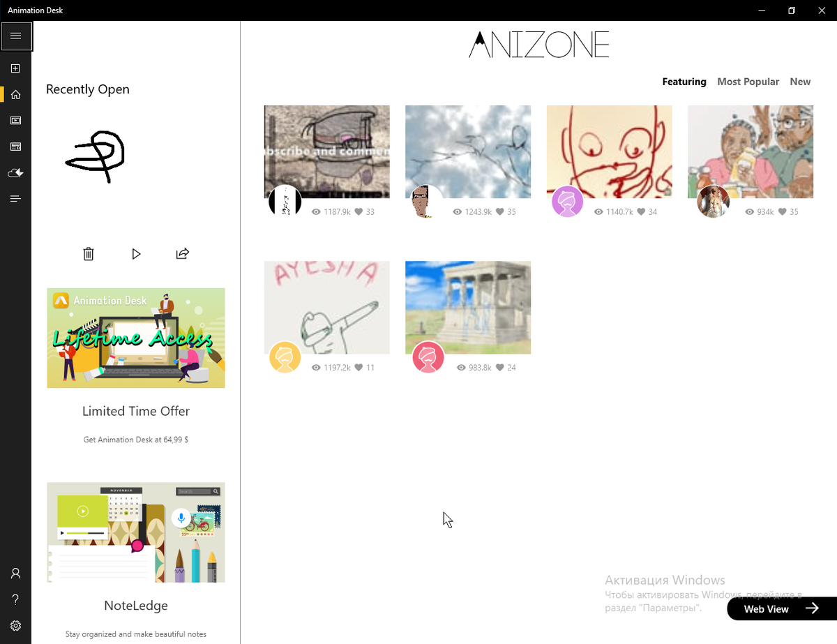Share the recently opened animation
837x644 pixels.
183,253
